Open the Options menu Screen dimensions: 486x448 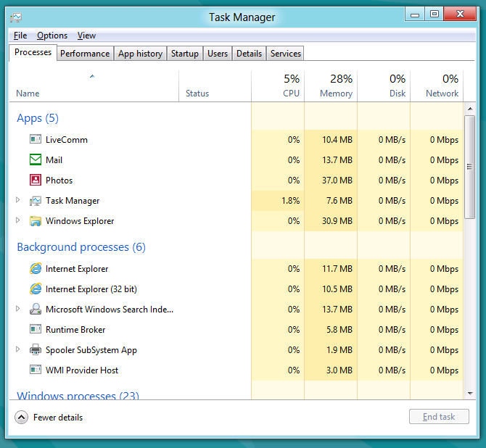point(52,36)
